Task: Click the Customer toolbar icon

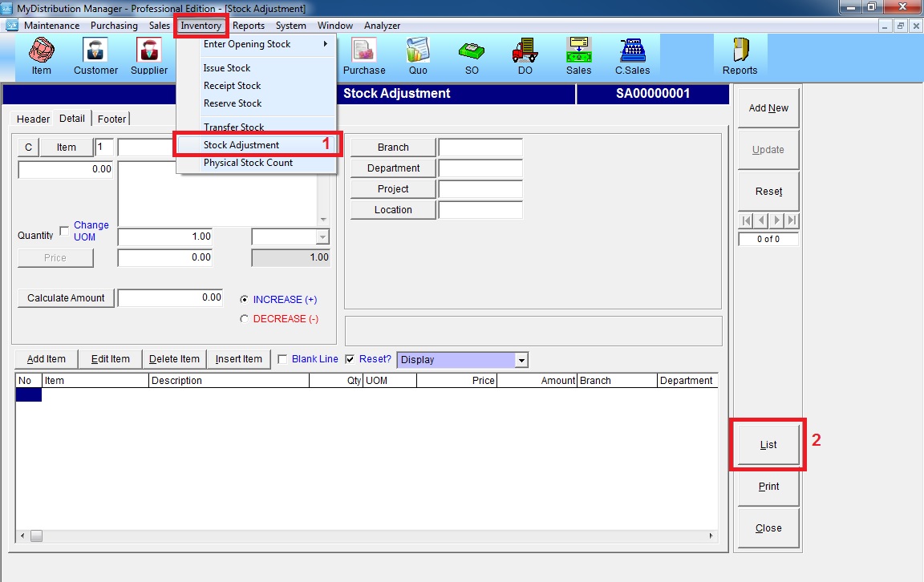Action: [95, 56]
